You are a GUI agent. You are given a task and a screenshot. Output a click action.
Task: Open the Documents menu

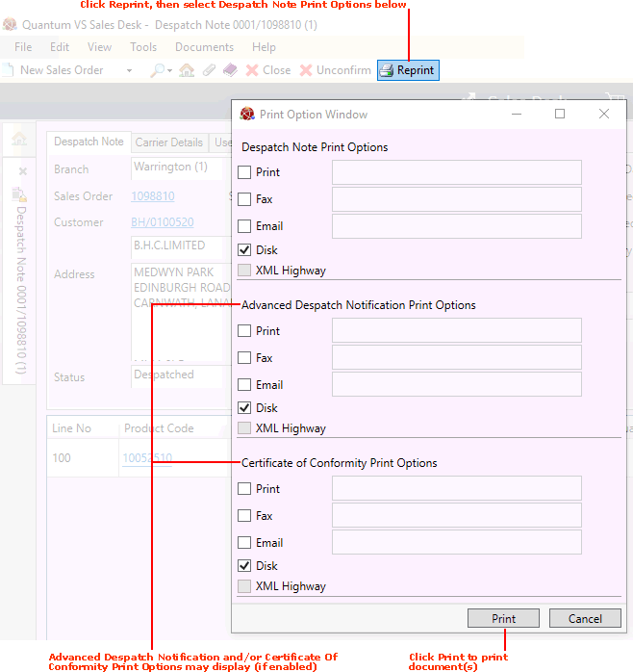tap(204, 47)
